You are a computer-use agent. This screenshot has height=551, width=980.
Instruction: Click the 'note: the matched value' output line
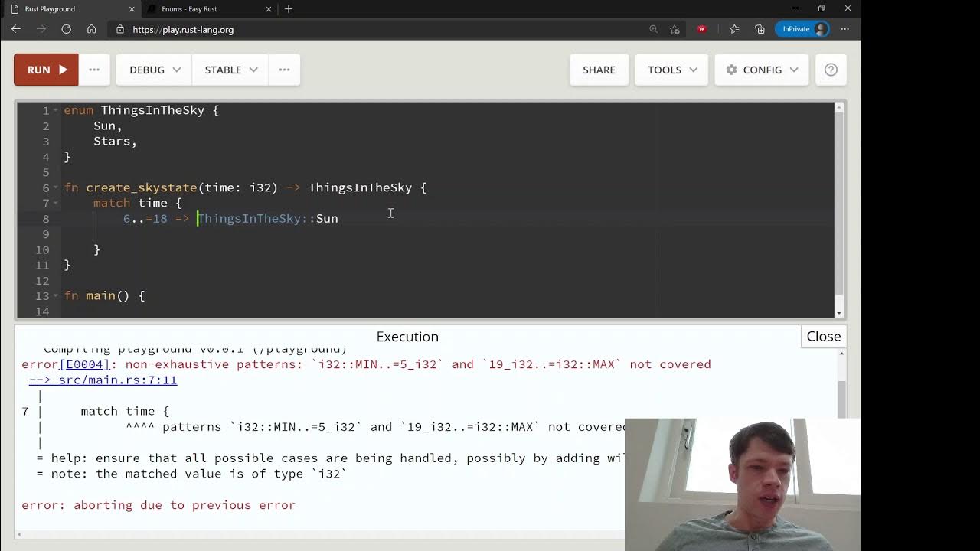(191, 474)
